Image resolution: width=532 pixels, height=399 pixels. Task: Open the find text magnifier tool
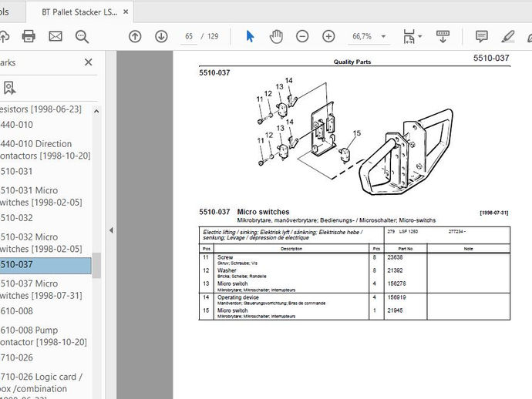pos(82,36)
